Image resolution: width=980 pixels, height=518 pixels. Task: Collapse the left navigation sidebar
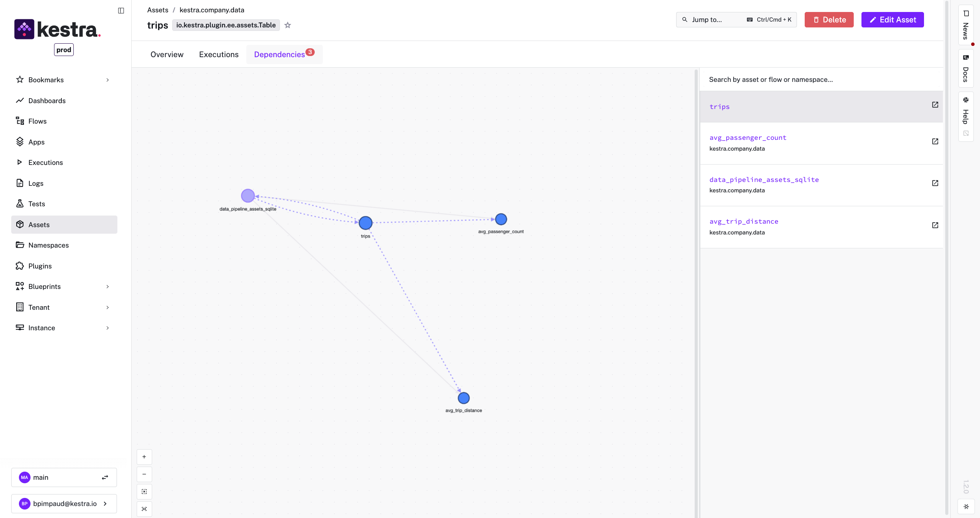[121, 10]
